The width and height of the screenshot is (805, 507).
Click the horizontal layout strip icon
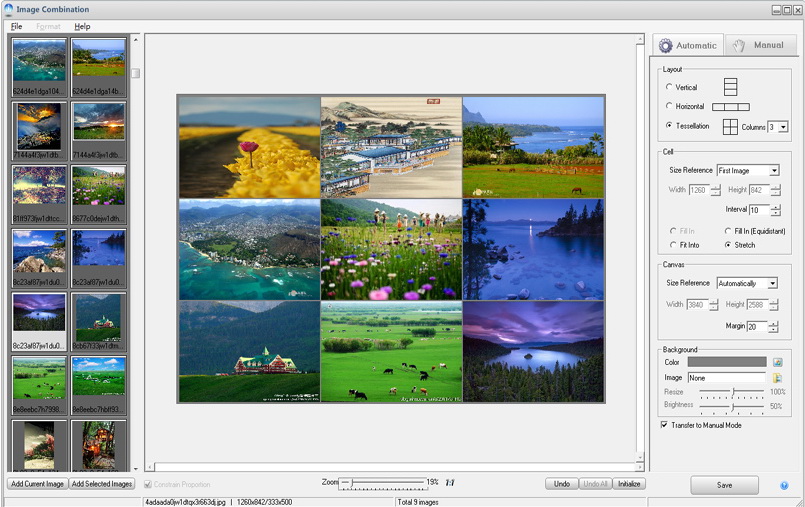(730, 107)
